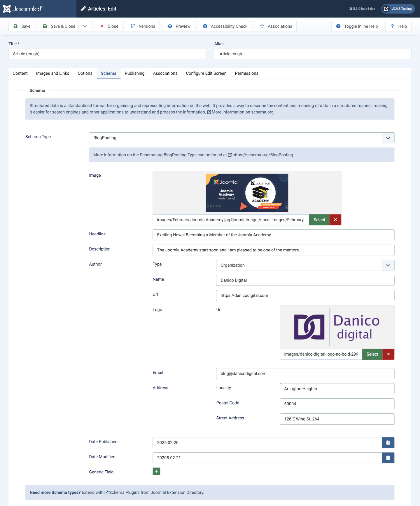
Task: Open Schema Plugins from Joomla Extension Directory link
Action: click(154, 493)
